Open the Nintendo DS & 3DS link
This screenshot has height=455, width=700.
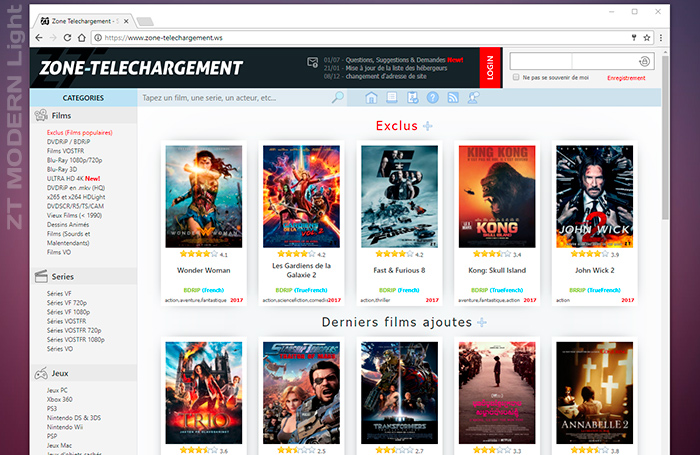[x=74, y=417]
